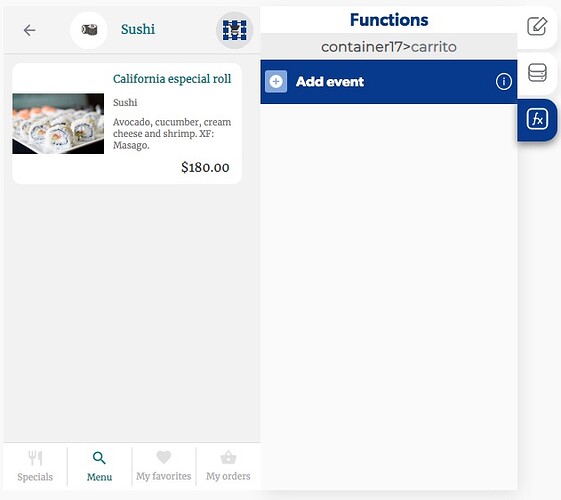
Task: Open the edit pencil panel icon
Action: 537,26
